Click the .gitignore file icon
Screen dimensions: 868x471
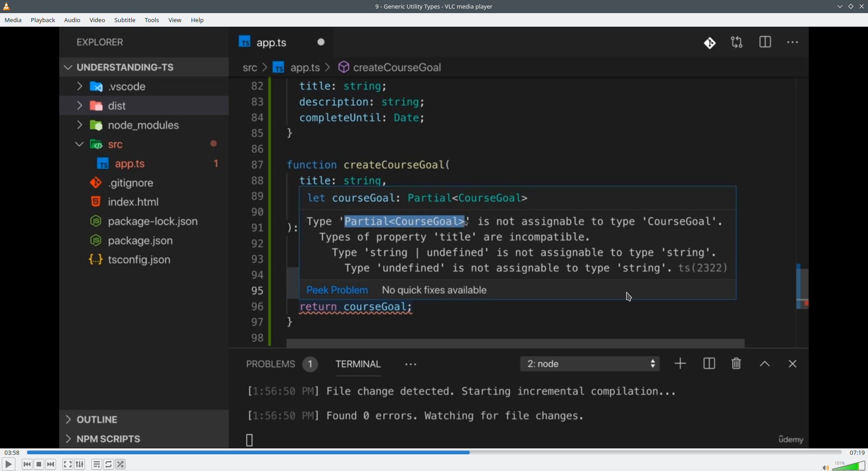click(96, 183)
